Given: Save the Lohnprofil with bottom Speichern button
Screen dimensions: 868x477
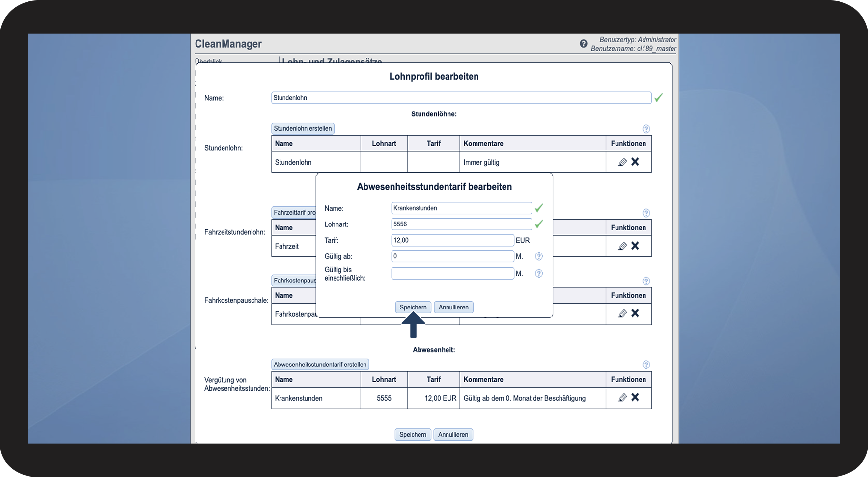Looking at the screenshot, I should pos(413,435).
